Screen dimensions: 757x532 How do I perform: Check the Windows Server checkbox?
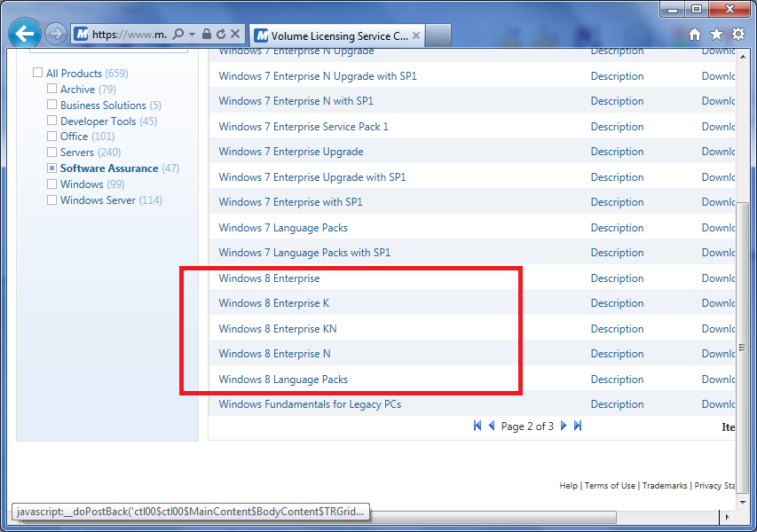tap(51, 199)
